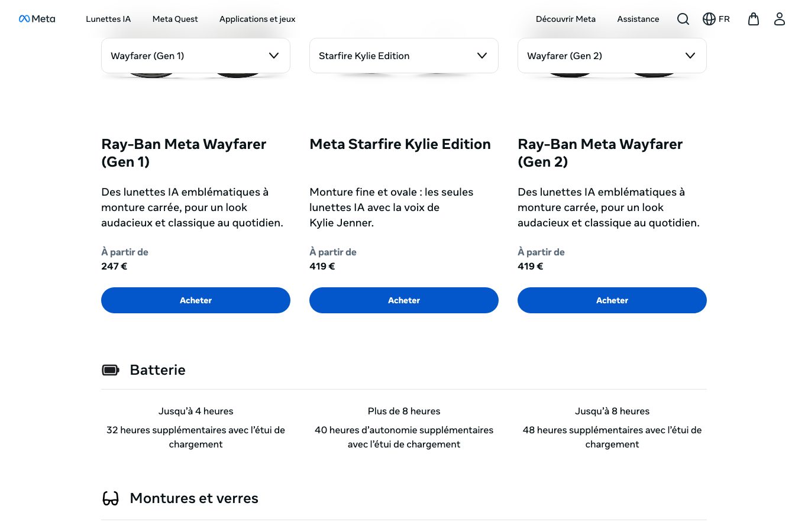Open Applications et jeux menu
808x532 pixels.
(257, 19)
